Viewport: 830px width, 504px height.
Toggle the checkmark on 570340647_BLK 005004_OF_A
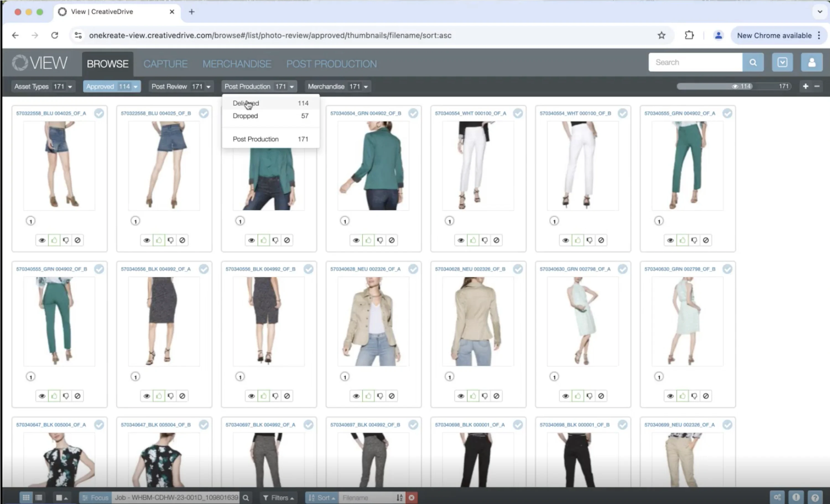[x=99, y=425]
